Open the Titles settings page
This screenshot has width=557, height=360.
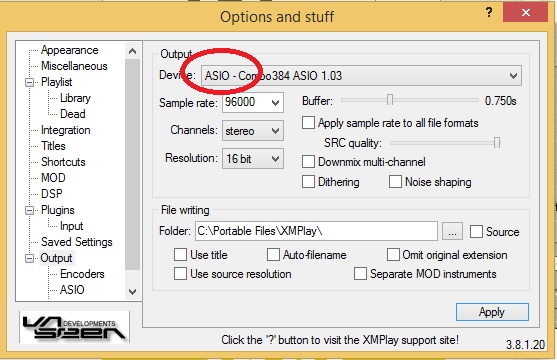(x=53, y=146)
